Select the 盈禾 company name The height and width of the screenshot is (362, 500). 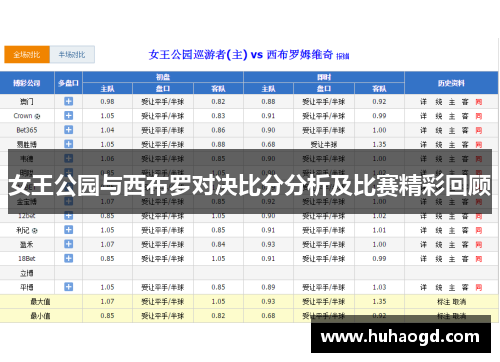(x=27, y=245)
